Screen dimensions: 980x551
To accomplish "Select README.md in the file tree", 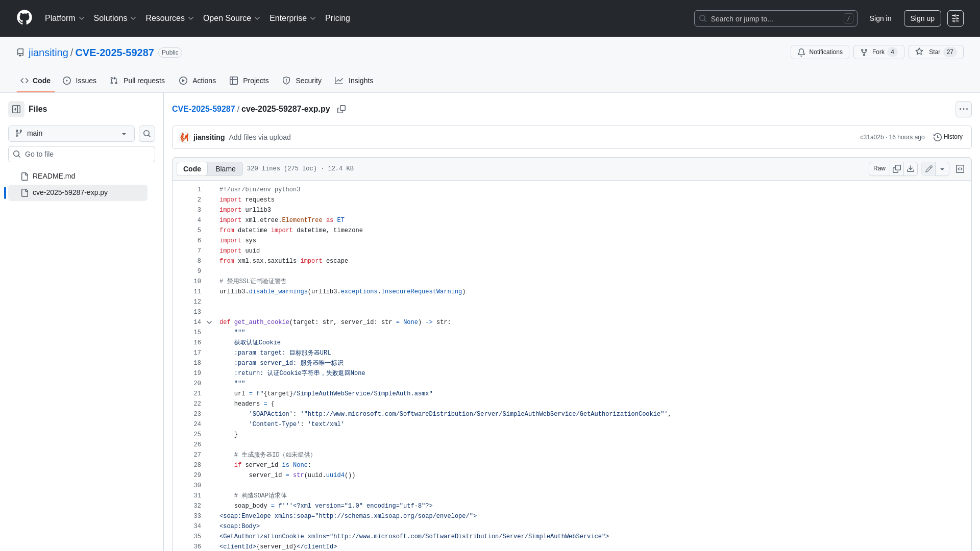I will tap(54, 176).
